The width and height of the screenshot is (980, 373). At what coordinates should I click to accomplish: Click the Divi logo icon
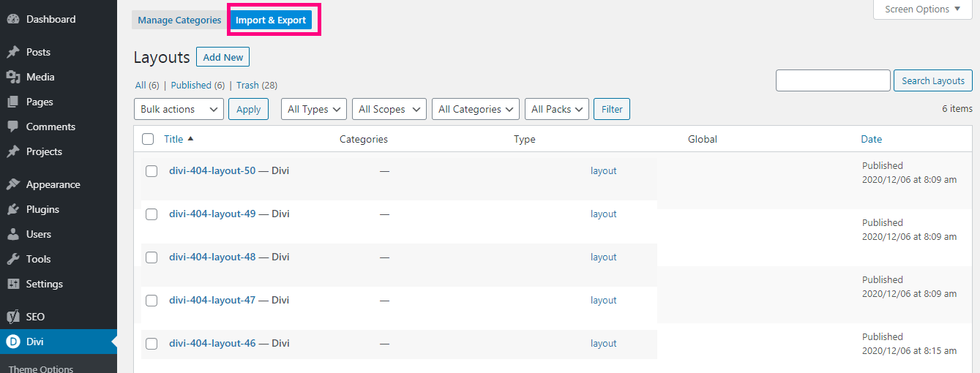pyautogui.click(x=12, y=342)
